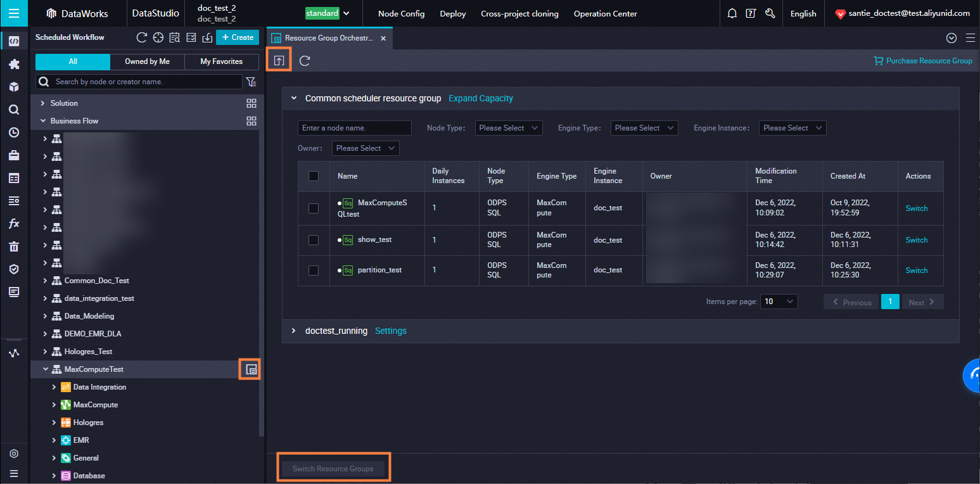This screenshot has height=484, width=980.
Task: Open the tab list circle-arrow icon
Action: coord(951,38)
